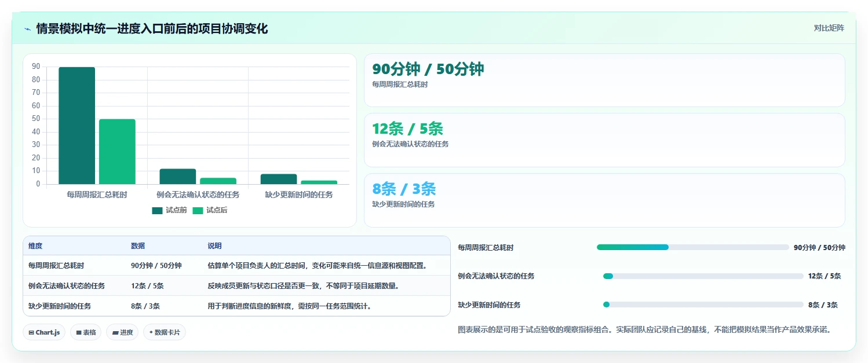Screen dimensions: 868x363
Task: Click the progress row label 每周周报汇总耗时
Action: 486,248
